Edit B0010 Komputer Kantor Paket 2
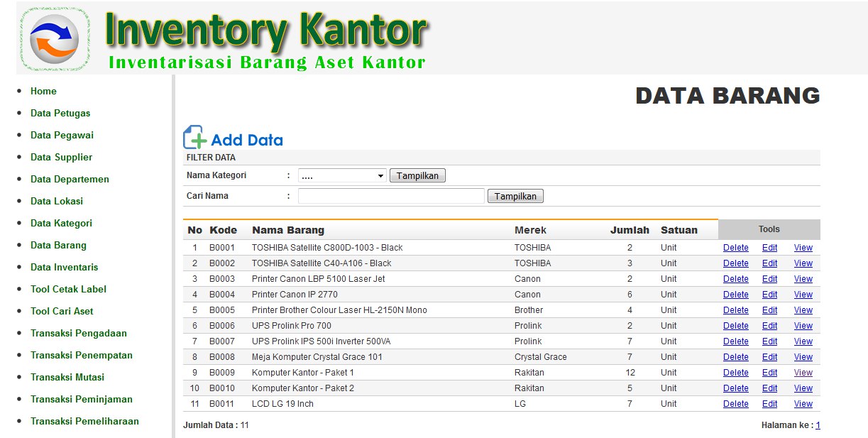The width and height of the screenshot is (868, 438). click(770, 388)
